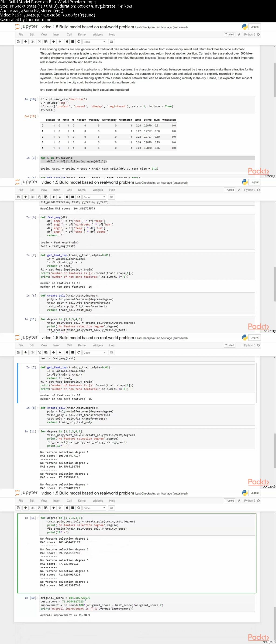Restart the kernel icon in bottom frame toolbar
Viewport: 276px width, 644px height.
[x=79, y=508]
